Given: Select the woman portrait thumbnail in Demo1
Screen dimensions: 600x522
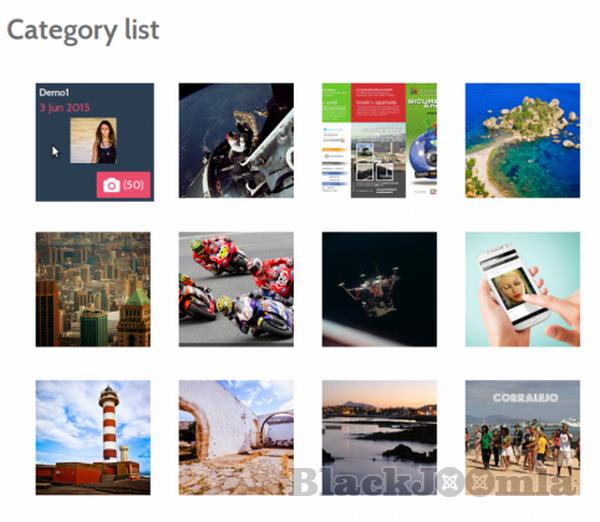Looking at the screenshot, I should coord(93,140).
